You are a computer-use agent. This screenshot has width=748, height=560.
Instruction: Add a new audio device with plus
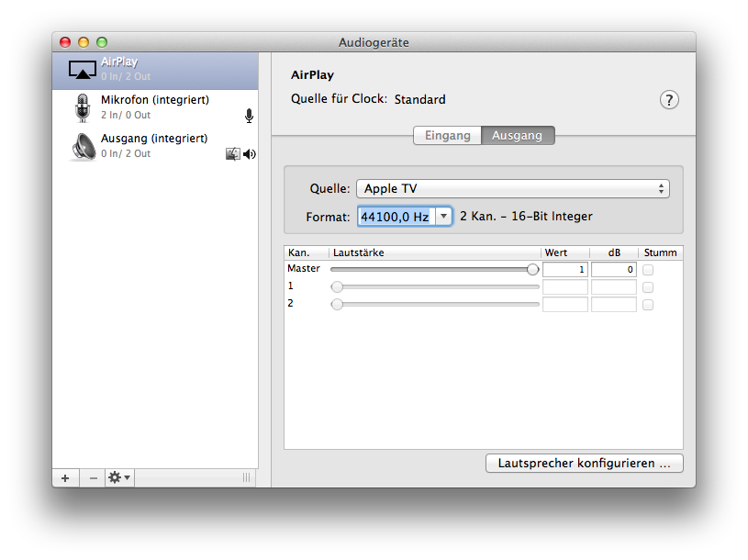click(x=65, y=477)
